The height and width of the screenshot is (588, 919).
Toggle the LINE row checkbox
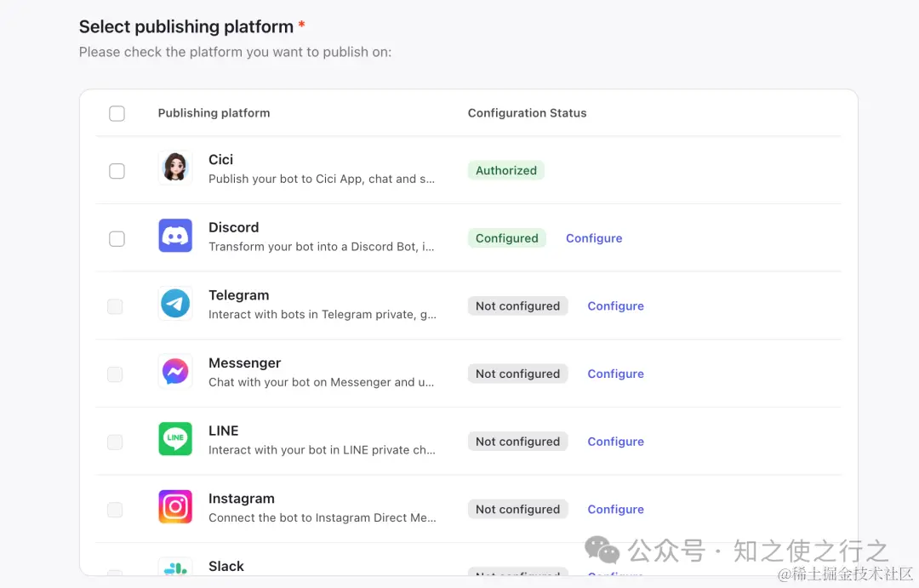click(115, 442)
